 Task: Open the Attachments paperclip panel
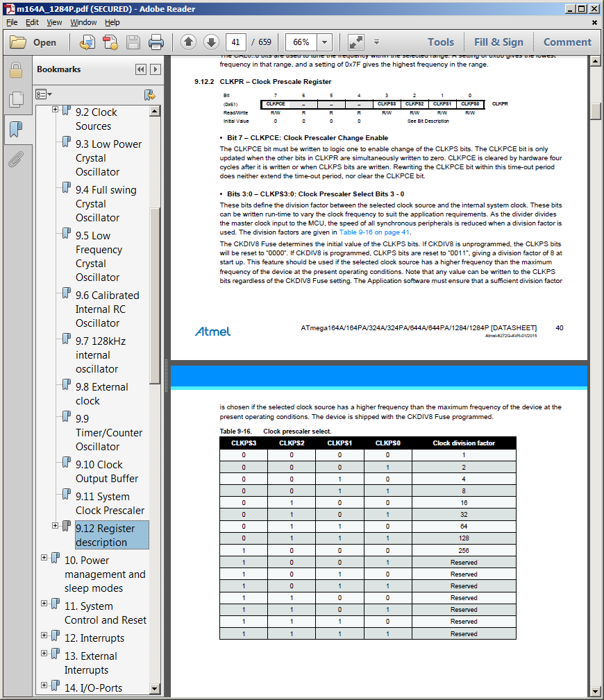[x=16, y=159]
